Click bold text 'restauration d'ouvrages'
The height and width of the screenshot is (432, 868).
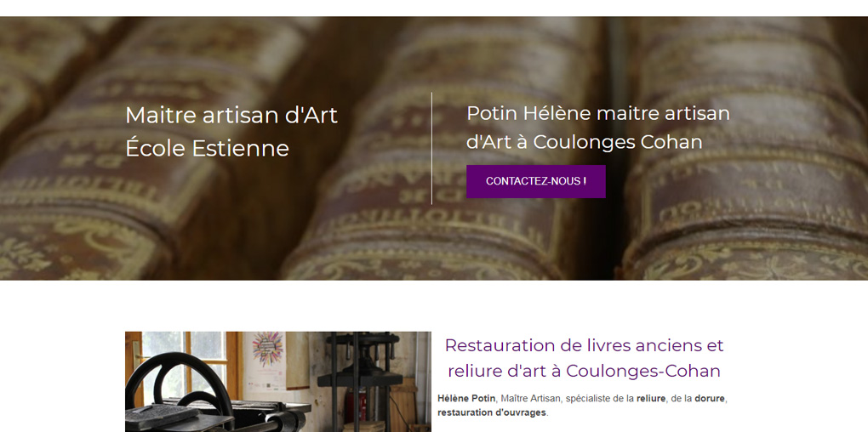(x=492, y=412)
